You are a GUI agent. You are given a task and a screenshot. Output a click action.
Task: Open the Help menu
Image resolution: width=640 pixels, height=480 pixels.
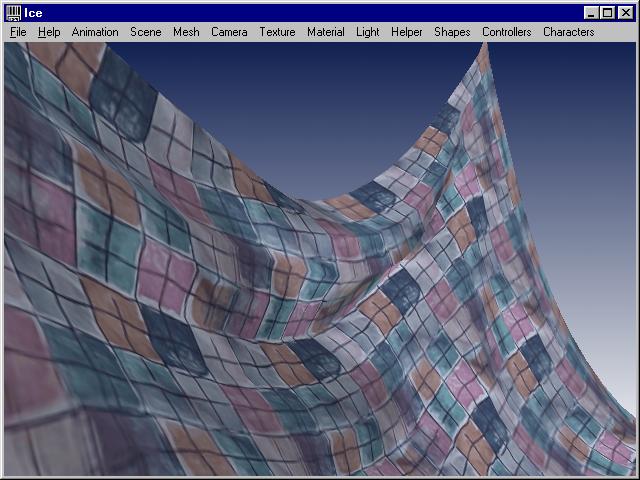[49, 32]
